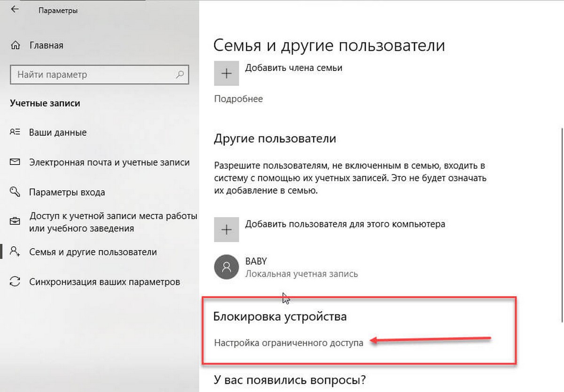The height and width of the screenshot is (392, 564).
Task: Go back with the arrow icon
Action: [15, 9]
